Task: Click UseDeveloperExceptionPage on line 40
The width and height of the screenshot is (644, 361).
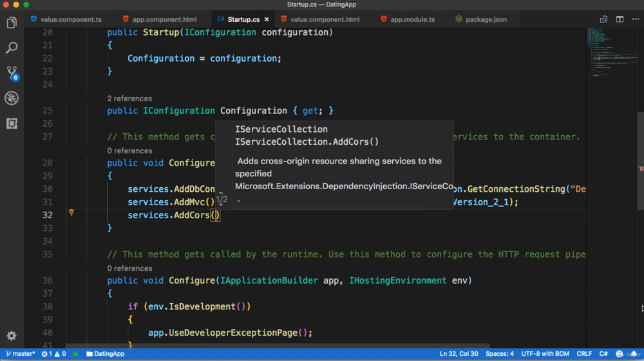Action: coord(233,333)
